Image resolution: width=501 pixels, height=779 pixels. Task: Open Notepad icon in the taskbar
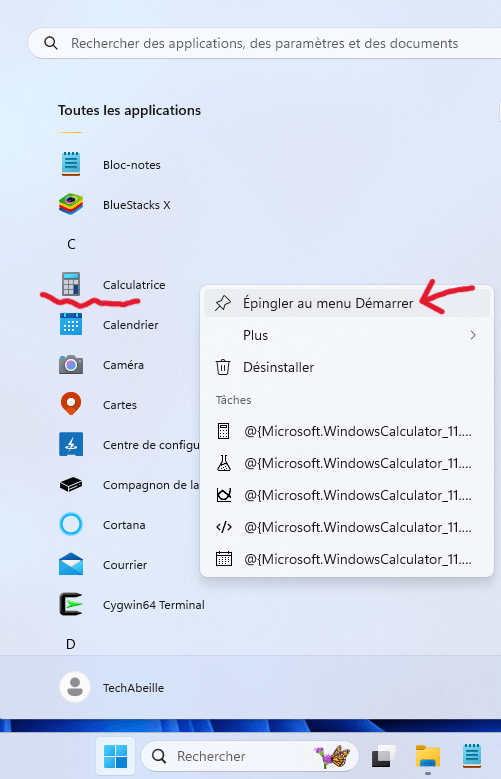(472, 756)
